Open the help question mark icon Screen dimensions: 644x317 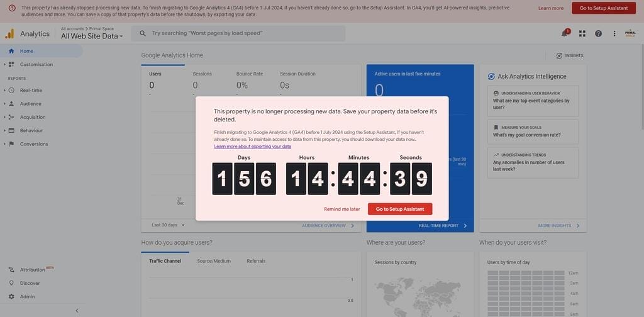click(599, 34)
